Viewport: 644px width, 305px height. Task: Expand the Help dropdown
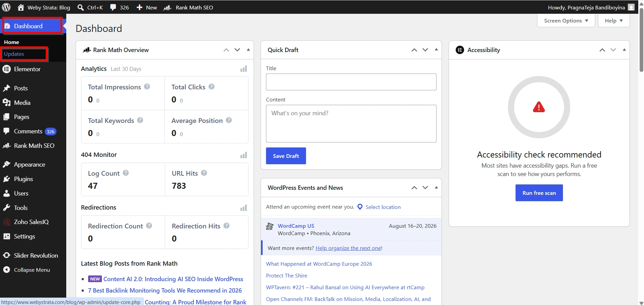coord(614,20)
